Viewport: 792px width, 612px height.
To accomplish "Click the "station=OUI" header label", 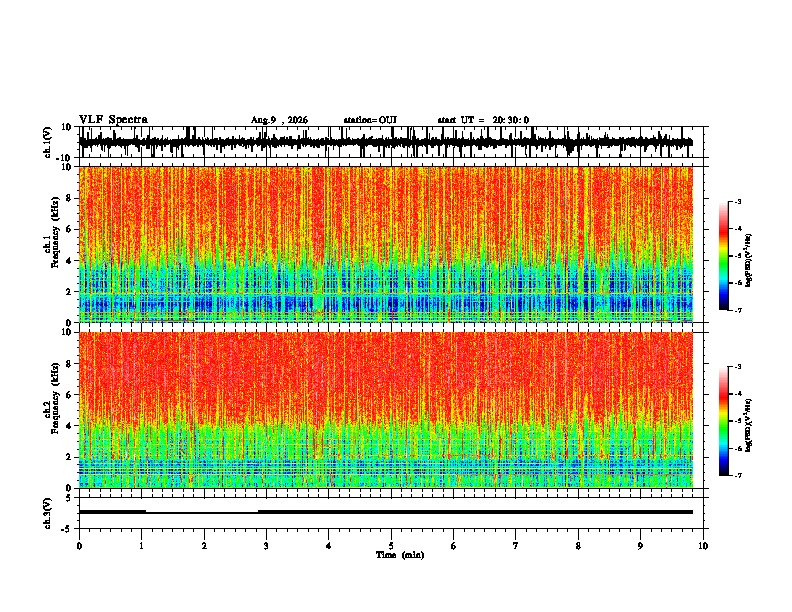I will click(370, 120).
